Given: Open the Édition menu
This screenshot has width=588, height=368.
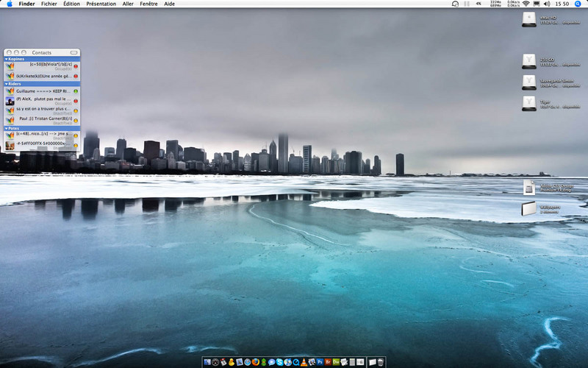Looking at the screenshot, I should coord(71,4).
